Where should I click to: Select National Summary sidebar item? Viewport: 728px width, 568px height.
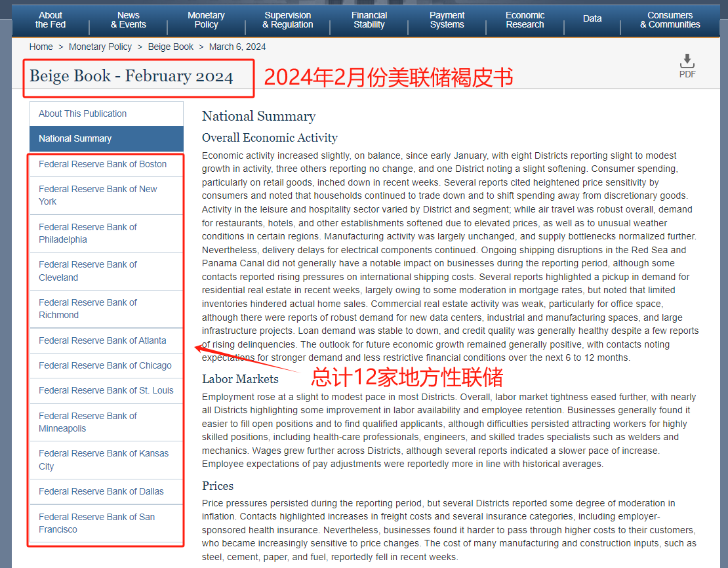pyautogui.click(x=106, y=139)
